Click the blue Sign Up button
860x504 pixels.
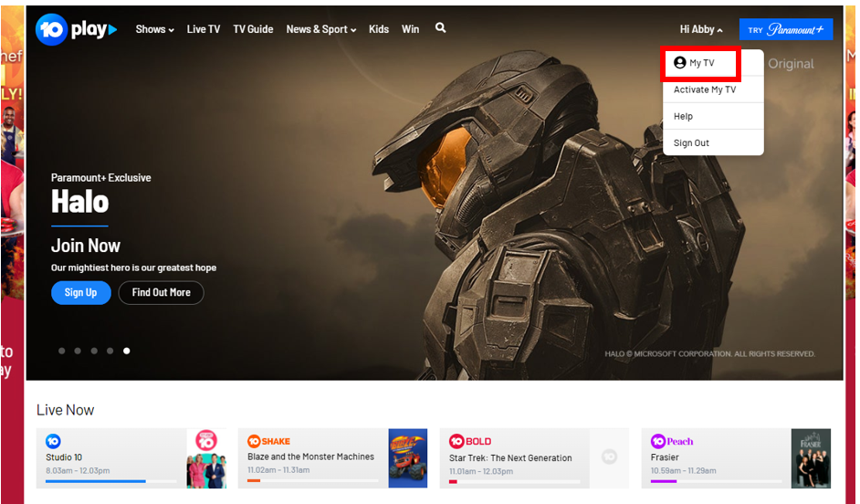click(81, 292)
